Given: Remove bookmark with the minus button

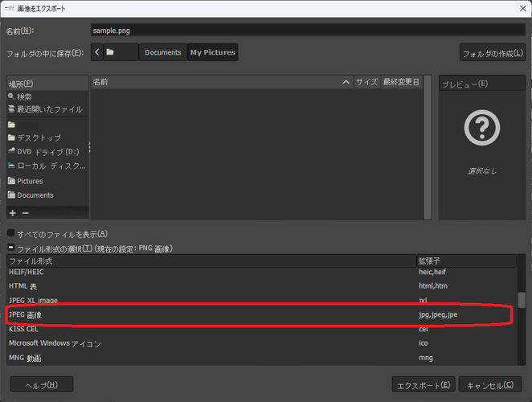Looking at the screenshot, I should pos(26,213).
